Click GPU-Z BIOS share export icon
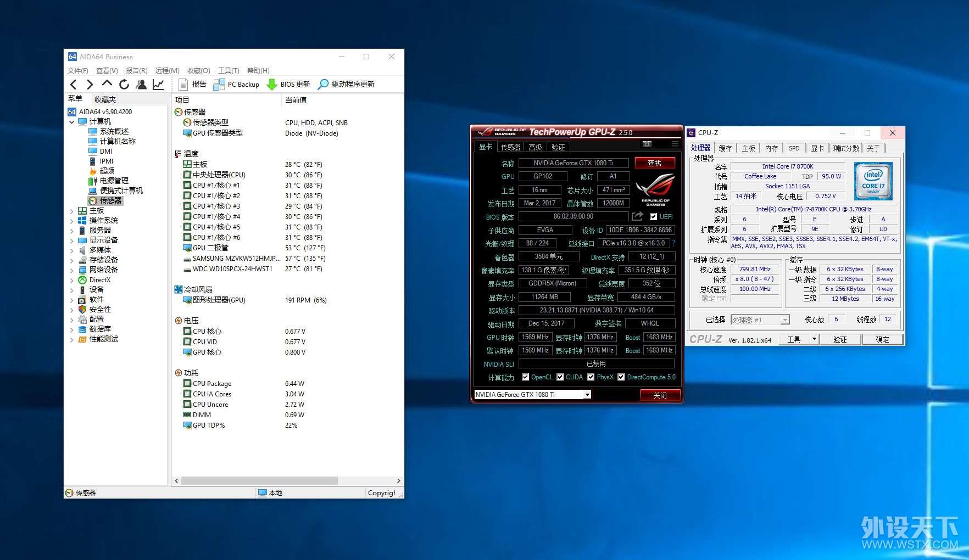The height and width of the screenshot is (560, 969). coord(637,216)
